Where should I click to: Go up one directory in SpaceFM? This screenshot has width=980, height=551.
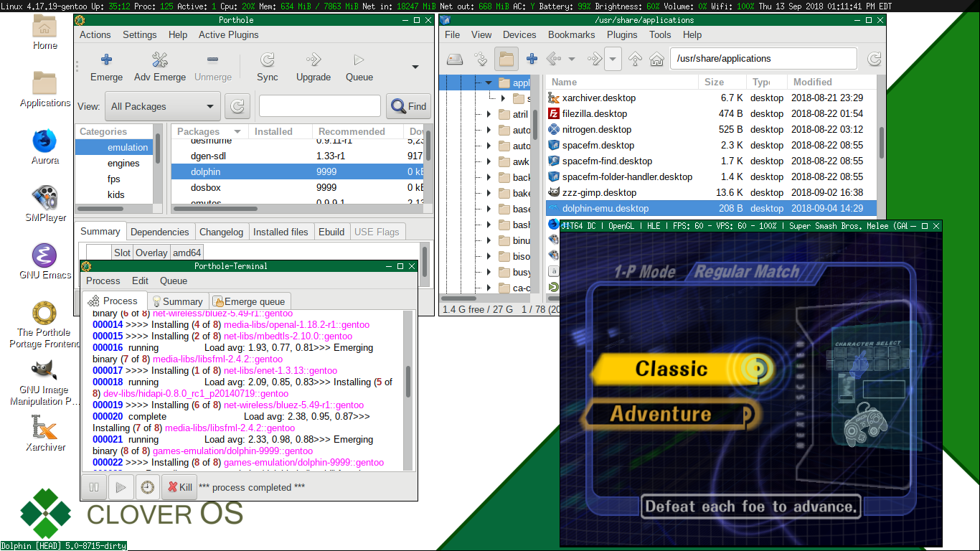(x=635, y=59)
